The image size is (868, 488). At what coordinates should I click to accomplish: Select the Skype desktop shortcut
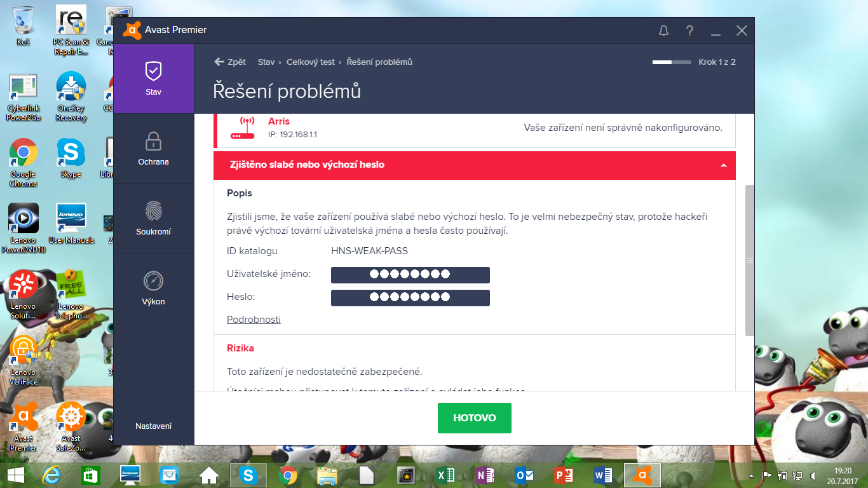tap(71, 158)
